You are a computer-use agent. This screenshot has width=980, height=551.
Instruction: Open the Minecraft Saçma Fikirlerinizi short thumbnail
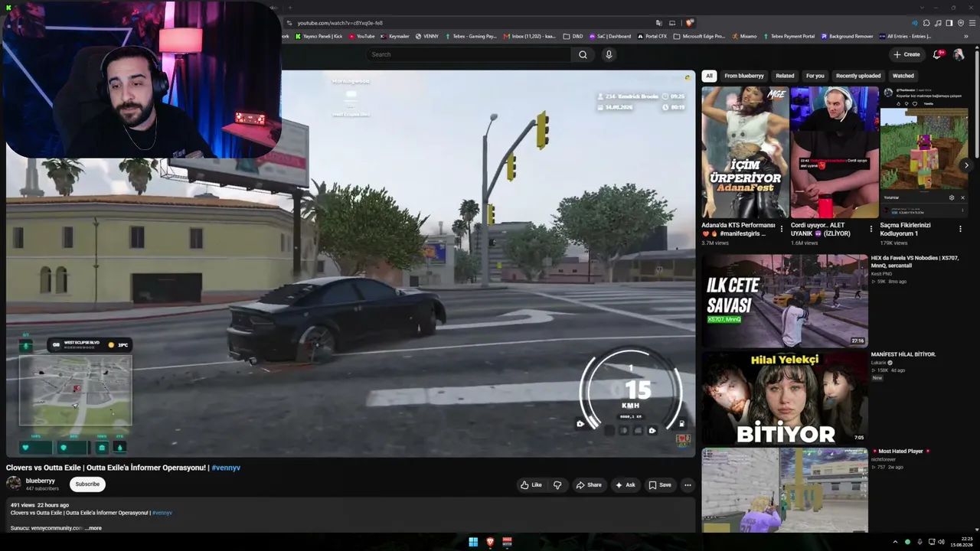(924, 152)
